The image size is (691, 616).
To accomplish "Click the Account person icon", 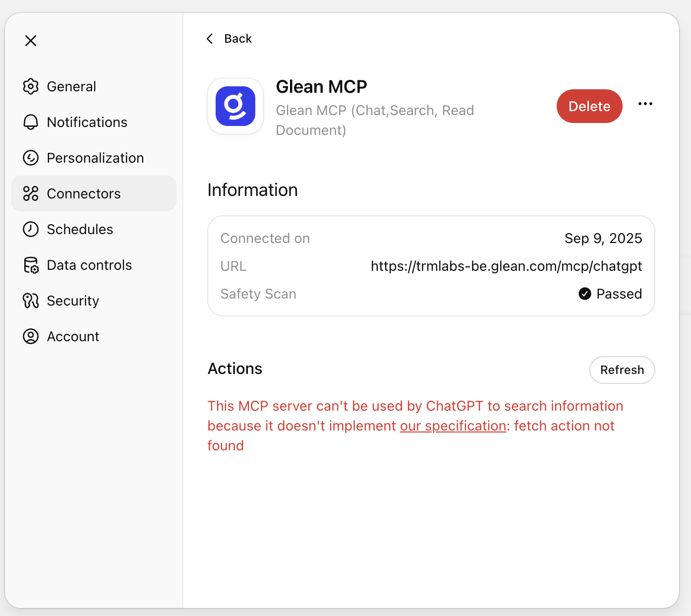I will click(31, 336).
